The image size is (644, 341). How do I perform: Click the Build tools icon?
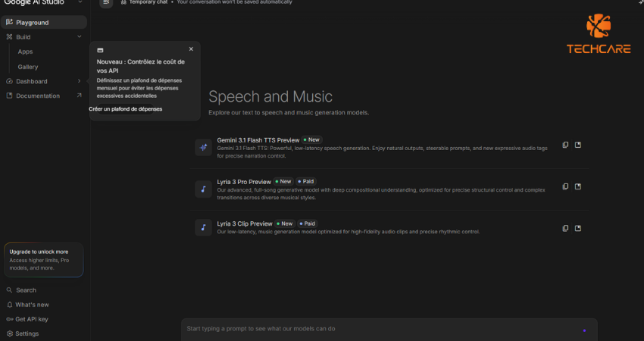[x=9, y=37]
